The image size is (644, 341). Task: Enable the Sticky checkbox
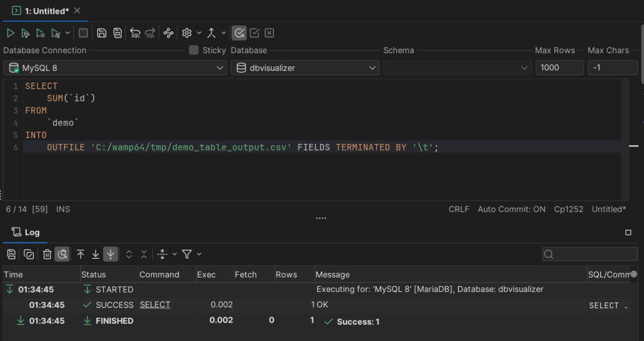pyautogui.click(x=193, y=50)
